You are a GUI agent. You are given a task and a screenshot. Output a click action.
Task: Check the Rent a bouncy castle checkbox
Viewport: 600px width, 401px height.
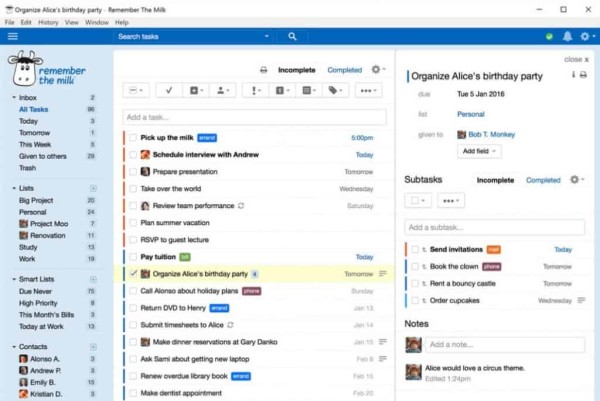415,284
